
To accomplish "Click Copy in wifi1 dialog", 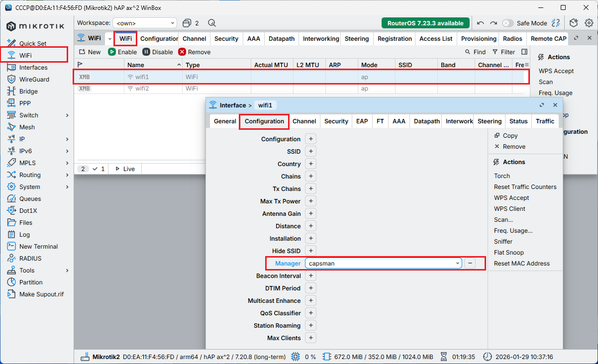I will point(506,135).
